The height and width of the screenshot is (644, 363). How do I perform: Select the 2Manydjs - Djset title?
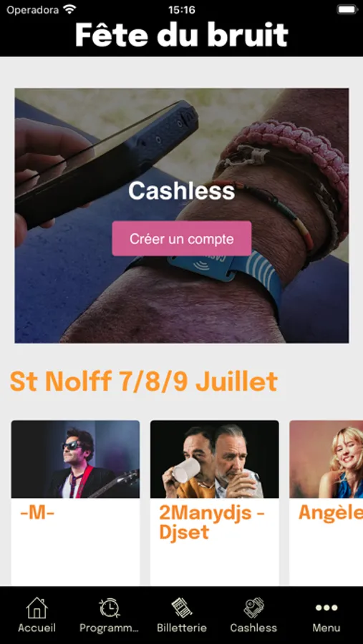coord(212,522)
